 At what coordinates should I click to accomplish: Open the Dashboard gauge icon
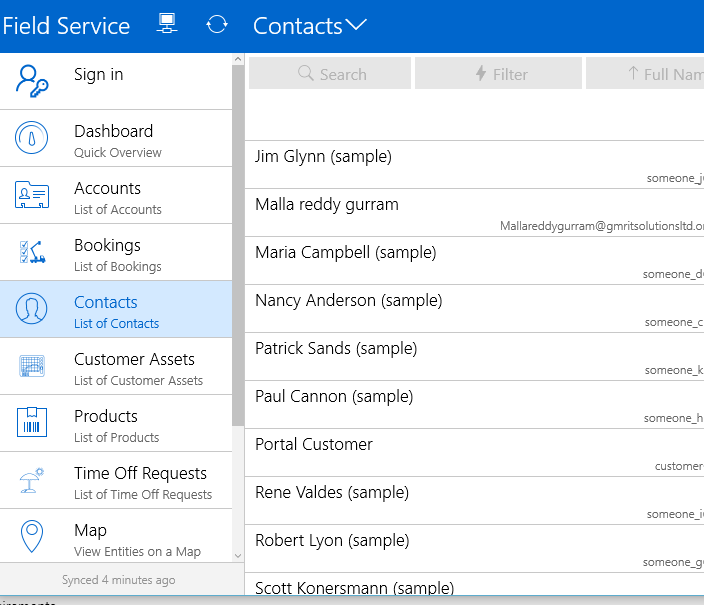[x=31, y=138]
